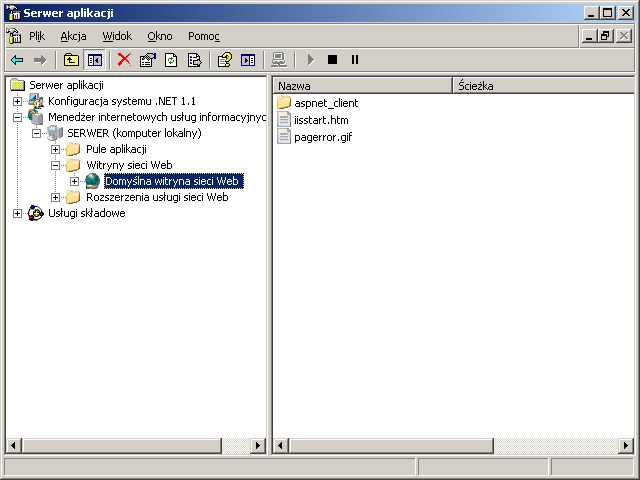Click the pagerror.gif file icon
This screenshot has height=480, width=640.
pos(284,136)
